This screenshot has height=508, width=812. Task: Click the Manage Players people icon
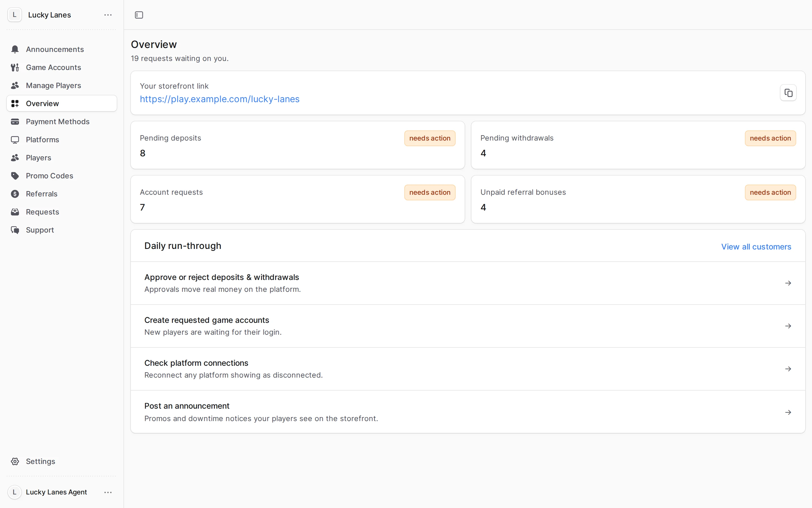(15, 86)
